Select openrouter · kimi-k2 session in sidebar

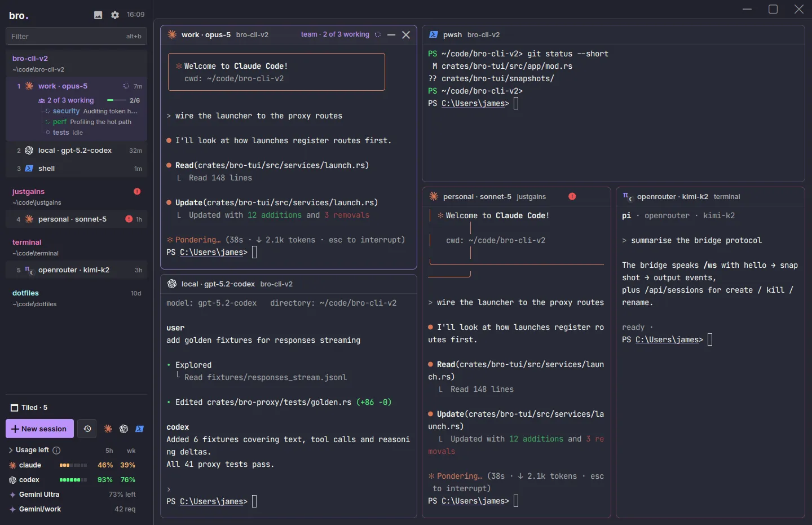click(x=77, y=270)
